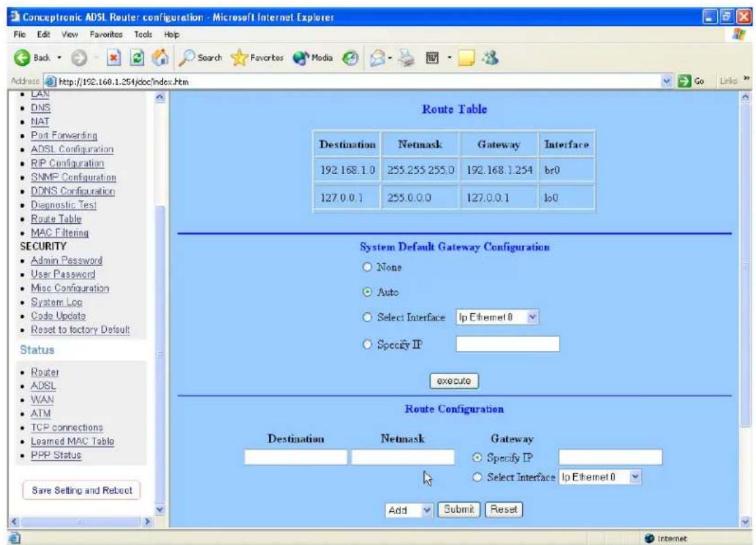Open the Add action dropdown

pyautogui.click(x=409, y=510)
